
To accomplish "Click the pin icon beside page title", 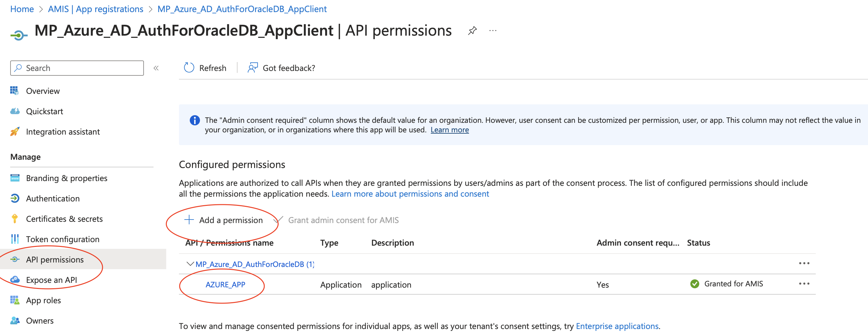I will (473, 31).
